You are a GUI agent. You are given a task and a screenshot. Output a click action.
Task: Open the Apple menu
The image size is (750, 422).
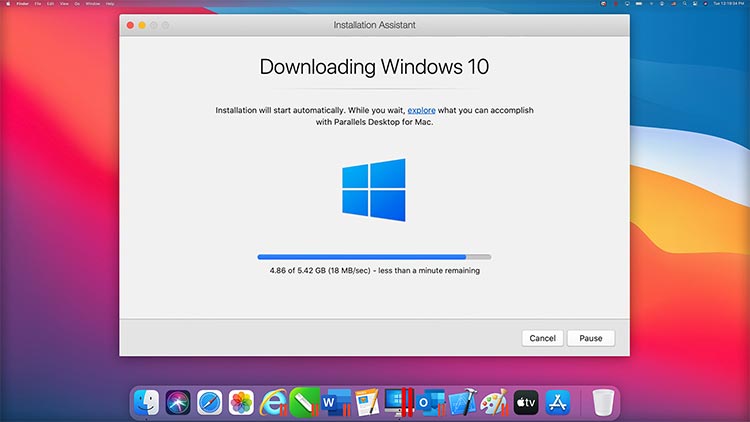click(x=8, y=3)
